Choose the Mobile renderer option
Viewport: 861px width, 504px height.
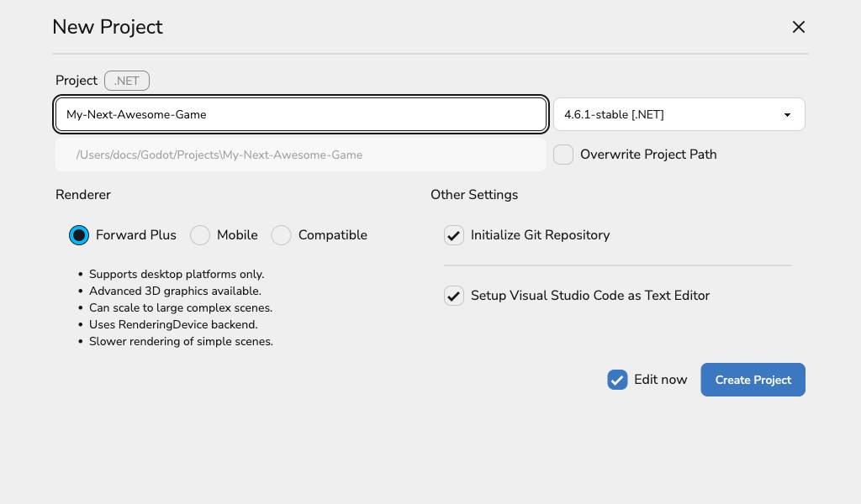(x=200, y=235)
